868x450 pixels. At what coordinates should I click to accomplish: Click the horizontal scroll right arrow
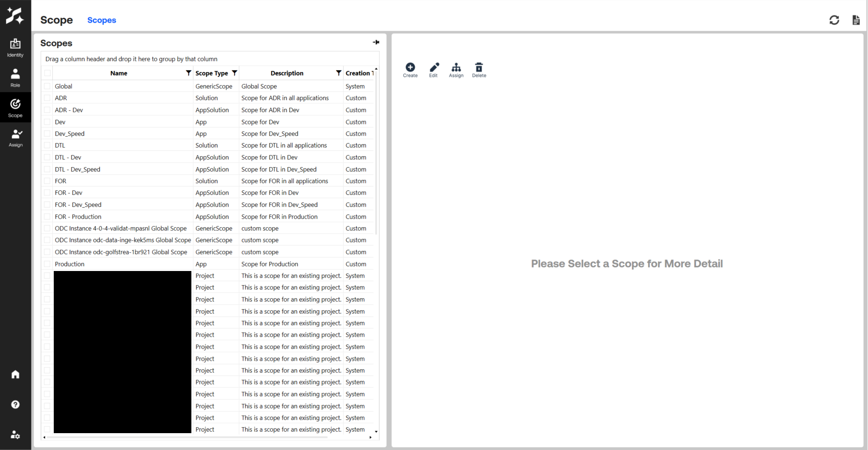(x=370, y=437)
